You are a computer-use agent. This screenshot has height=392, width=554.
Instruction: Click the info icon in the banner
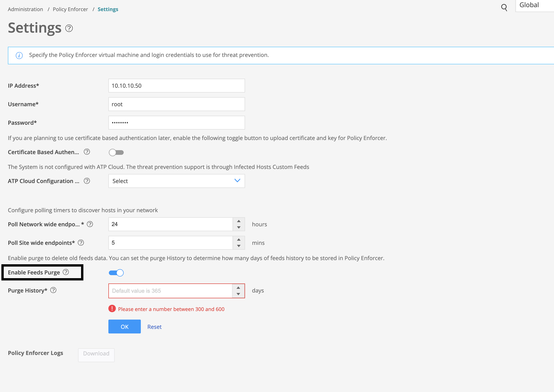tap(19, 56)
